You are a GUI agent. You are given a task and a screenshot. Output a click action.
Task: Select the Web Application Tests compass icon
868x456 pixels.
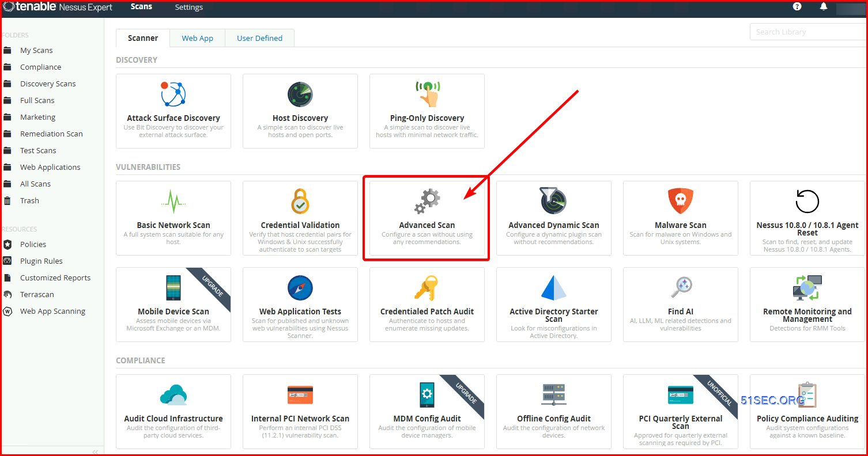click(300, 288)
